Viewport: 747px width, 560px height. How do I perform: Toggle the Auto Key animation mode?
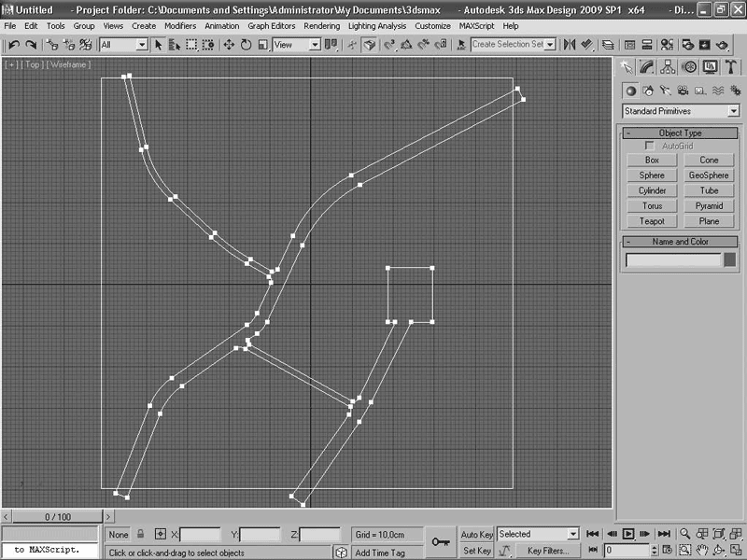[x=476, y=534]
